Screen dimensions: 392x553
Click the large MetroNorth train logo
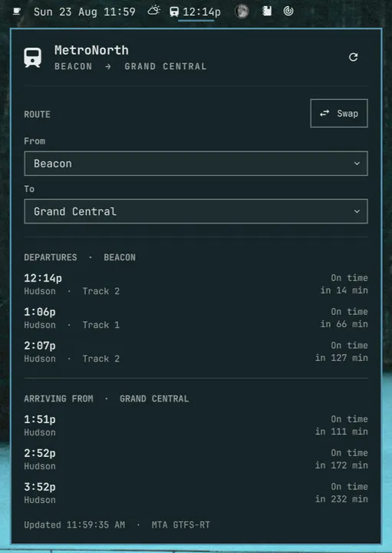coord(33,58)
